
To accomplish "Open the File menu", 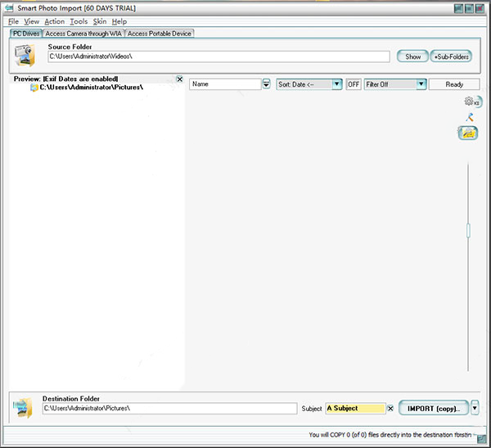I will pyautogui.click(x=13, y=21).
